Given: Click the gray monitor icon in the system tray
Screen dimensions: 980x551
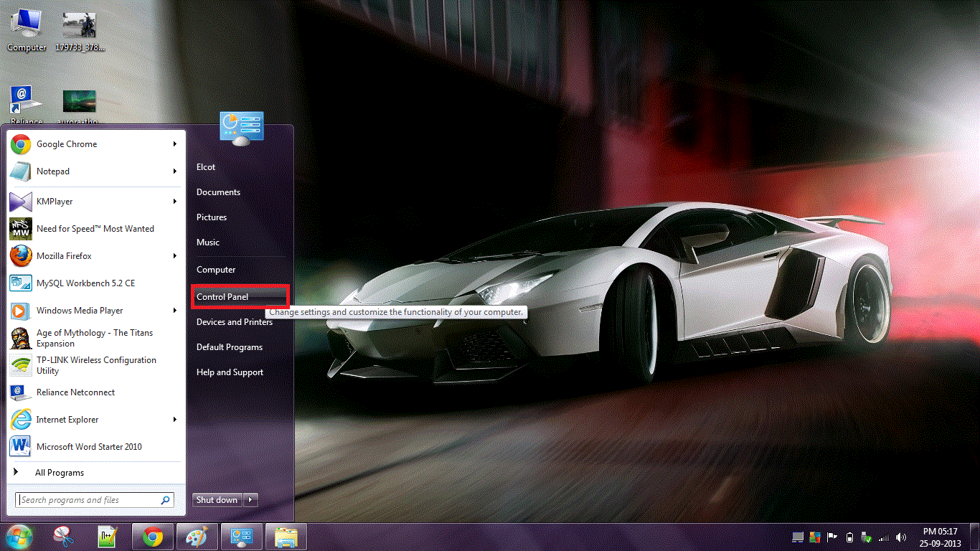Looking at the screenshot, I should pyautogui.click(x=798, y=537).
